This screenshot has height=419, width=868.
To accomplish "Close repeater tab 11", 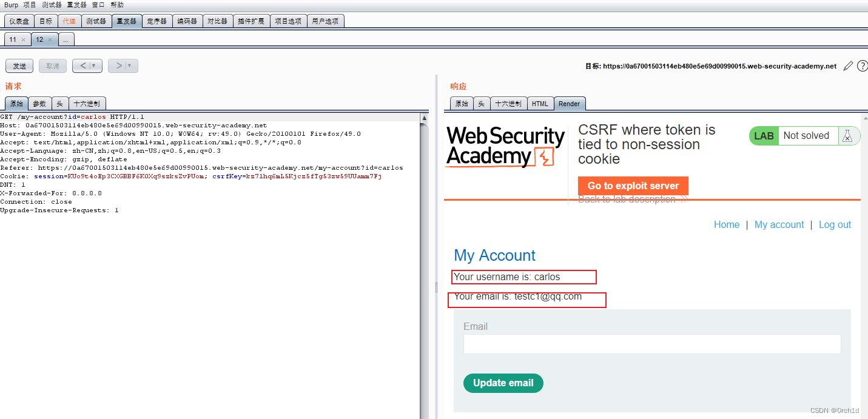I will (23, 39).
